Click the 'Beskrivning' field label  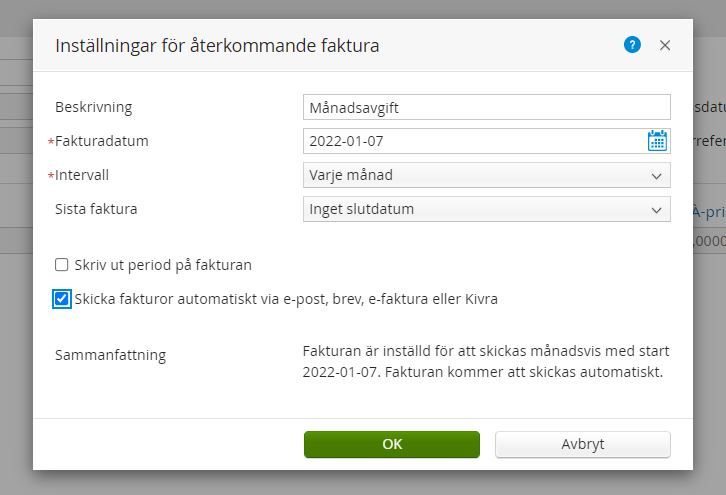(x=93, y=107)
